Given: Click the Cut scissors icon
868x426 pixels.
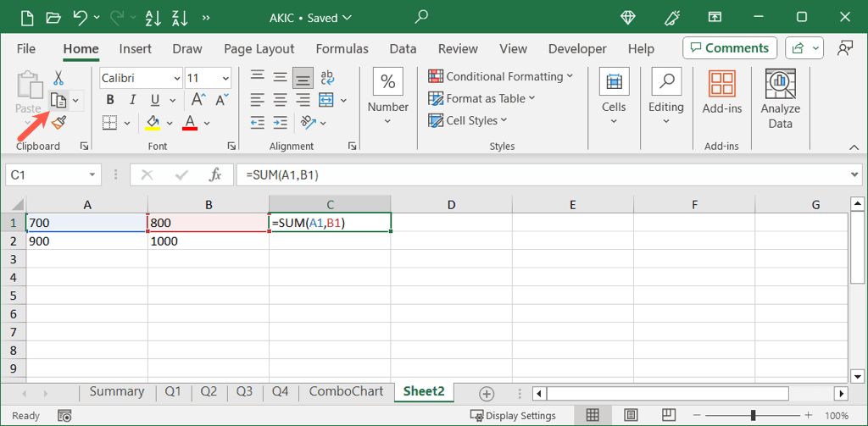Looking at the screenshot, I should (x=58, y=77).
